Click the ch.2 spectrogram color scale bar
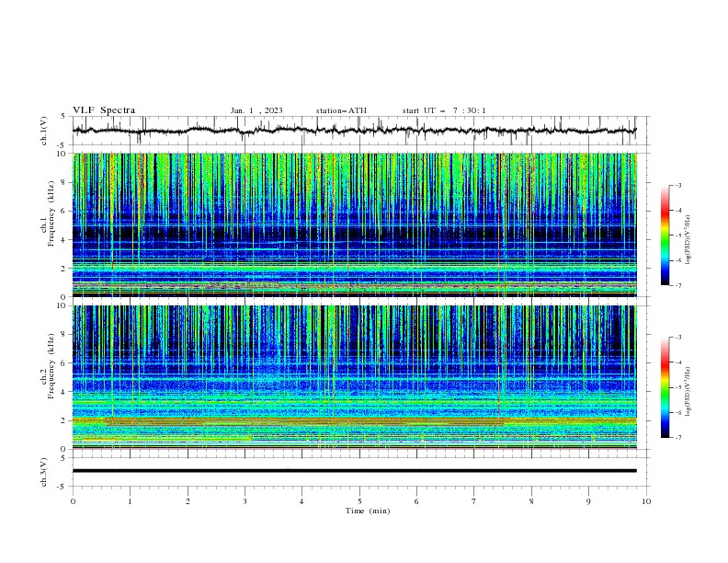728x563 pixels. click(665, 387)
